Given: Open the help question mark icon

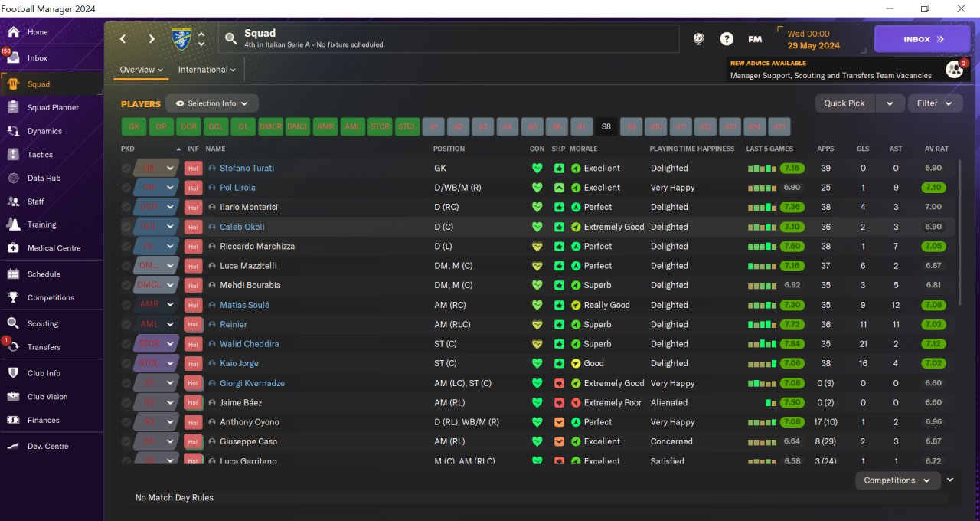Looking at the screenshot, I should (x=727, y=39).
